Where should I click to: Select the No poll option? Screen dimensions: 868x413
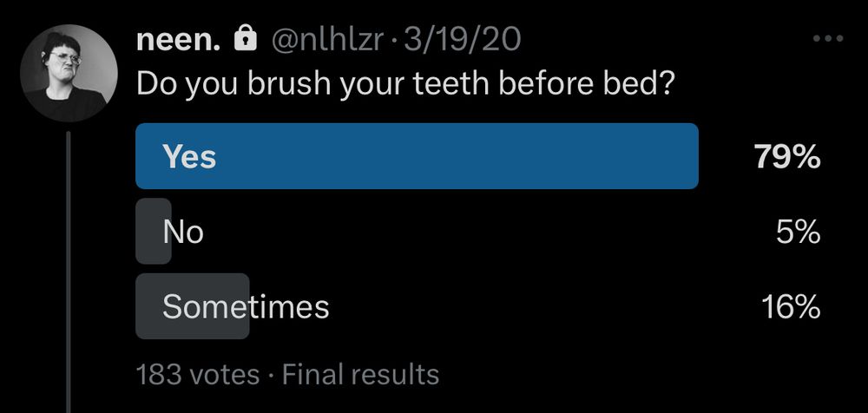tap(479, 232)
